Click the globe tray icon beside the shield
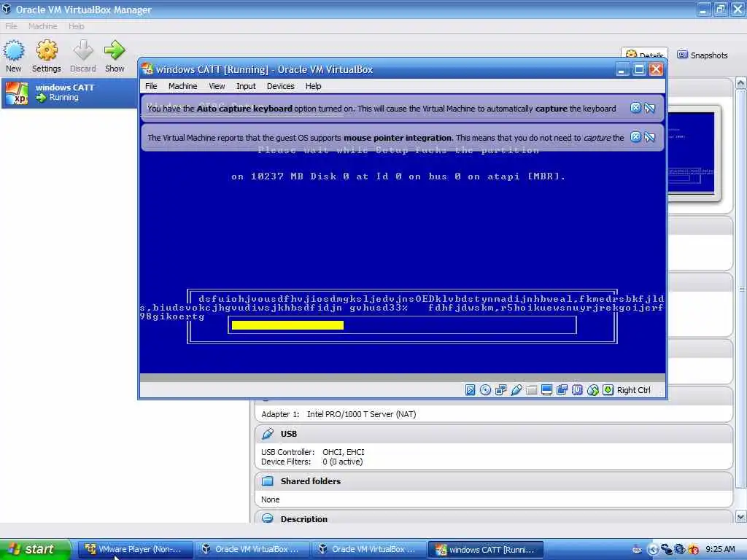Screen dimensions: 747x560 680,549
